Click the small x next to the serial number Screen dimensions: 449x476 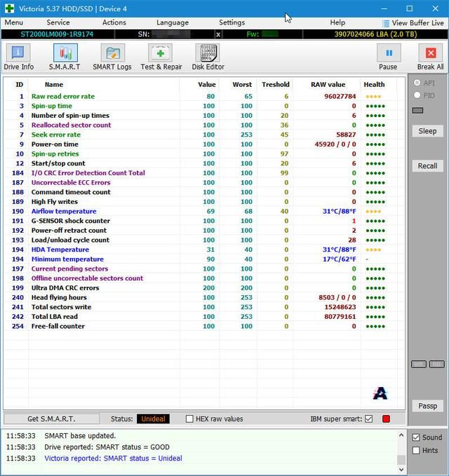tap(217, 34)
